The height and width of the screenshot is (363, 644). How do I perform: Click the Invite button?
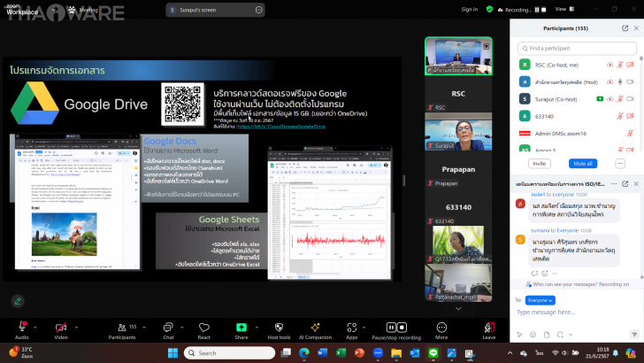click(540, 163)
